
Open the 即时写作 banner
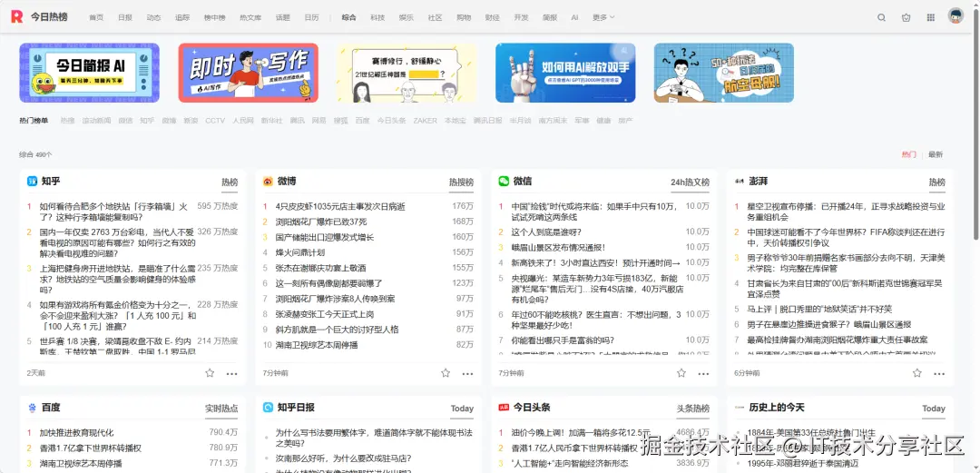248,73
